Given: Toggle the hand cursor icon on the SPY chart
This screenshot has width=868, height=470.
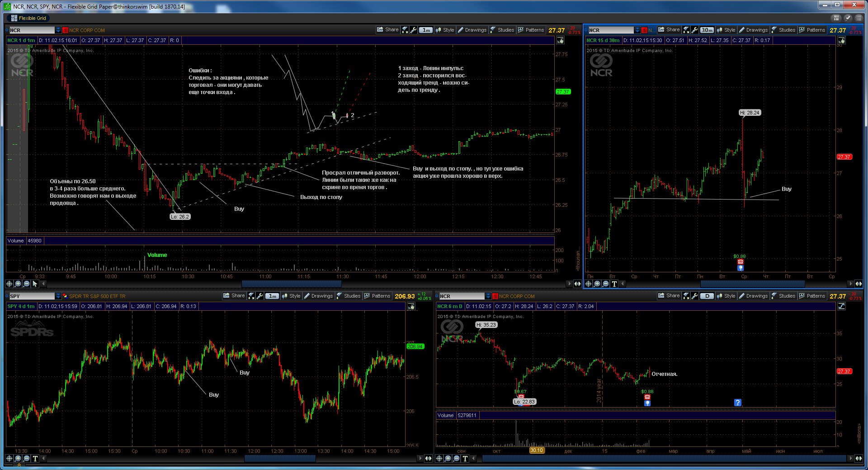Looking at the screenshot, I should tap(411, 306).
